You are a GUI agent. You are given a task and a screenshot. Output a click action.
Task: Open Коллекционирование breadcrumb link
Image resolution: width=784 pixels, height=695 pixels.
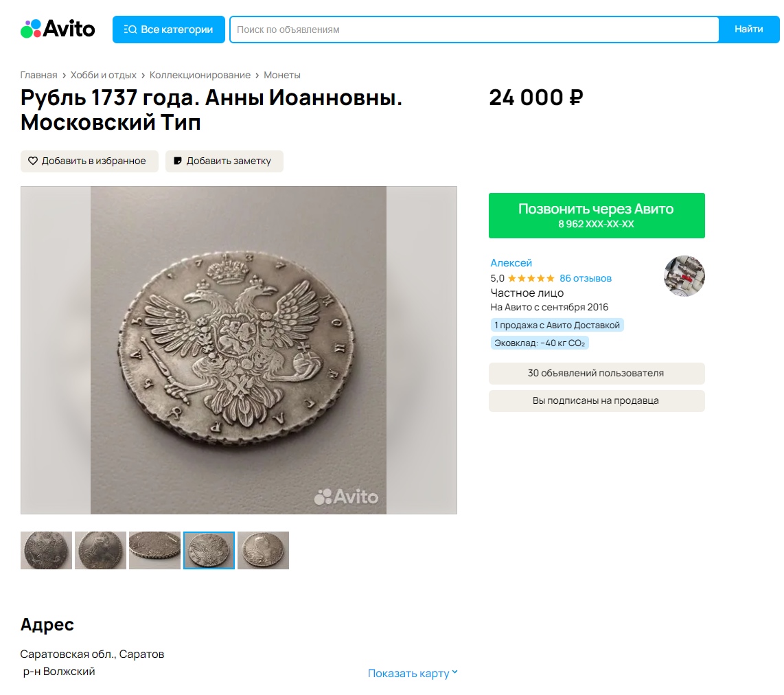click(x=200, y=75)
